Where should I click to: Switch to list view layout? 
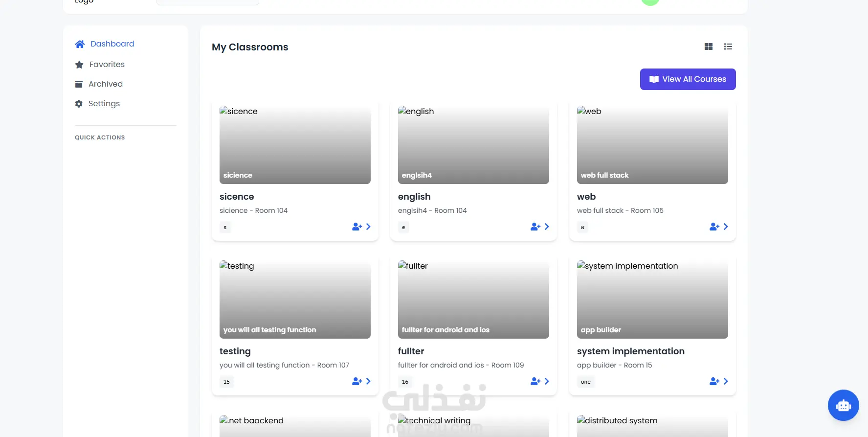point(728,46)
